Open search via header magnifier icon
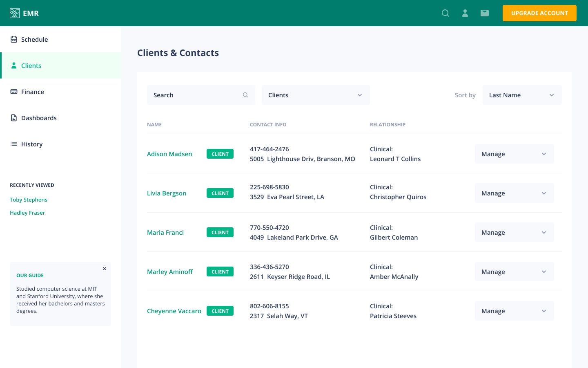 (445, 13)
